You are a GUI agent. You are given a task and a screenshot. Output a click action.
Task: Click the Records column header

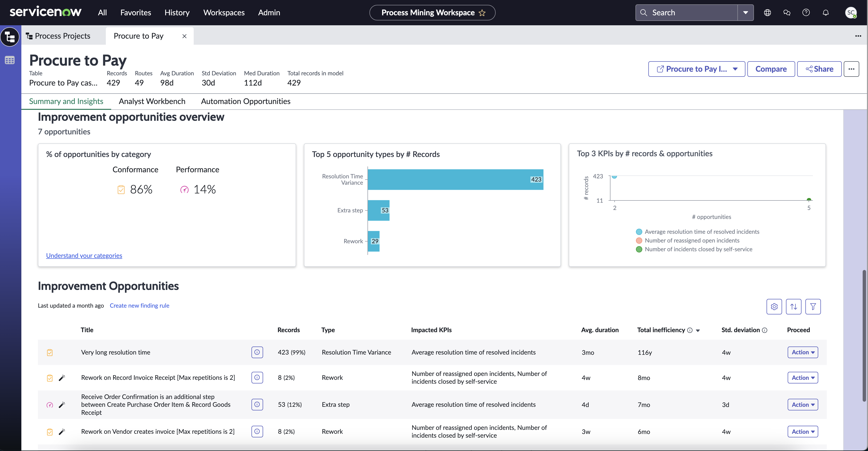click(288, 330)
